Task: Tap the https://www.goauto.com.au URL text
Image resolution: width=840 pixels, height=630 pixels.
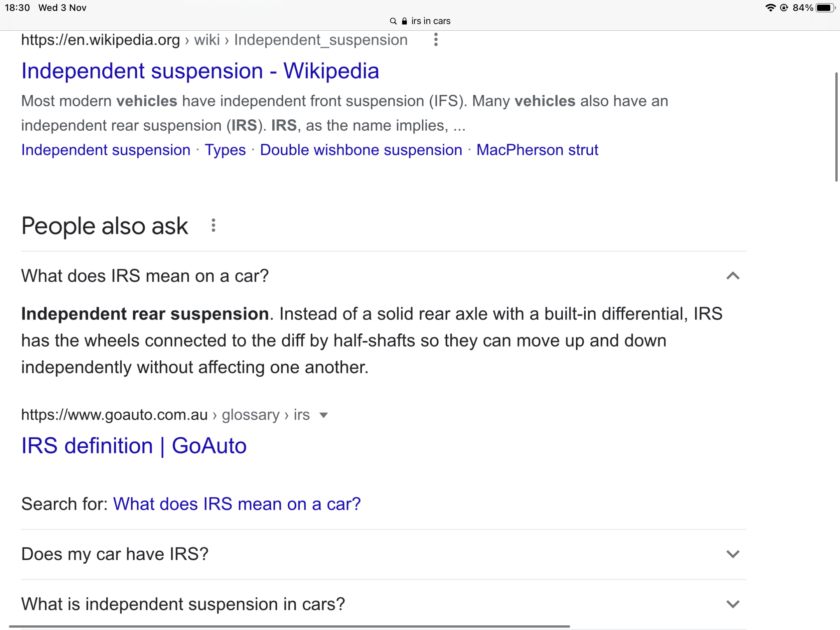Action: [x=114, y=415]
